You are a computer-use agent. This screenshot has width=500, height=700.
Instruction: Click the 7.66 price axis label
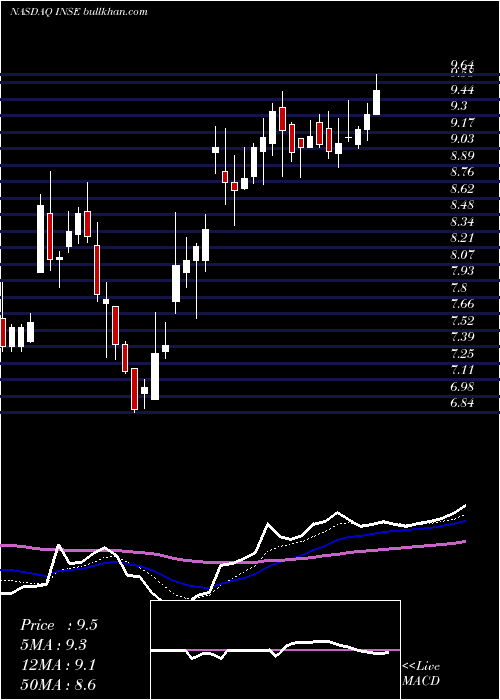pyautogui.click(x=462, y=304)
